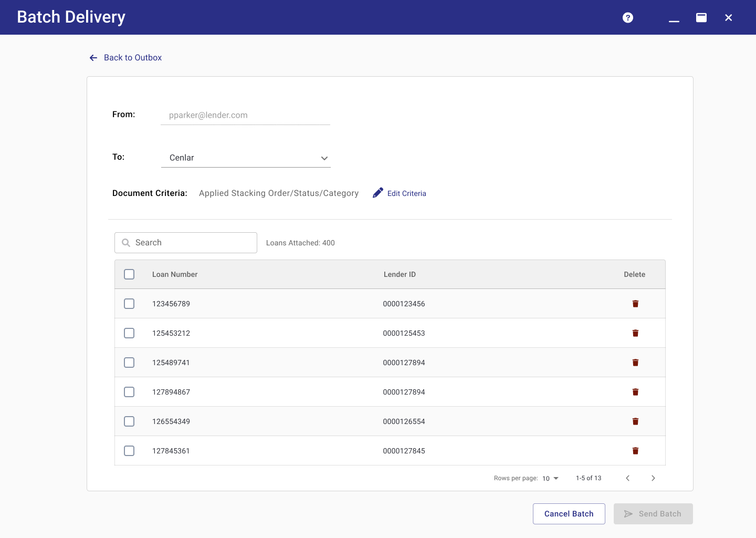Image resolution: width=756 pixels, height=538 pixels.
Task: Open the help question mark icon
Action: [x=628, y=17]
